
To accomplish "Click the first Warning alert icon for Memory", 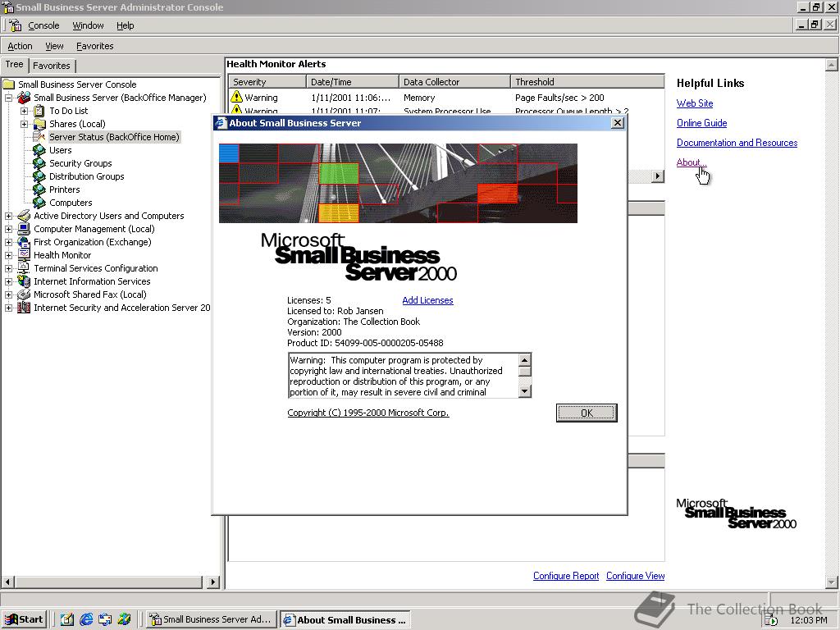I will [237, 97].
